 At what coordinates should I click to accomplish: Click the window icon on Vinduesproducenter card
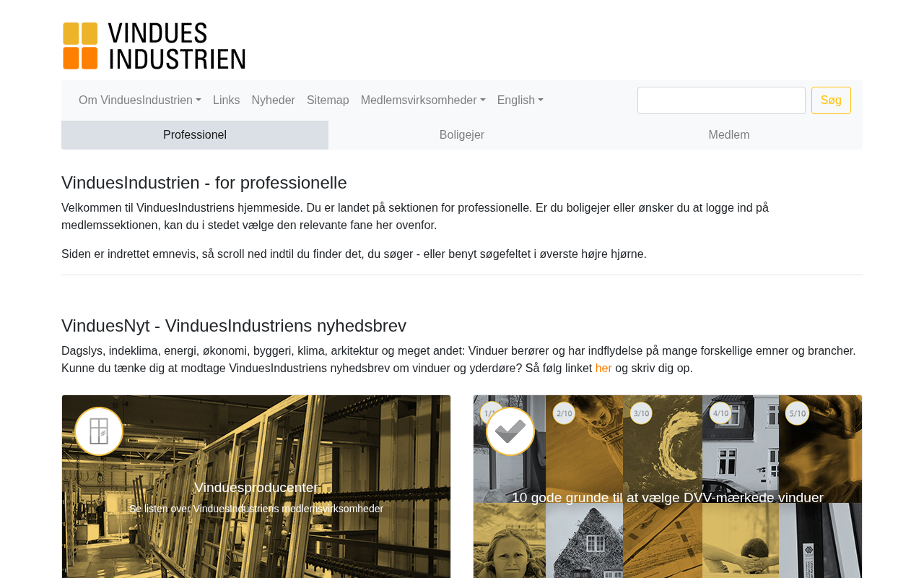(99, 431)
